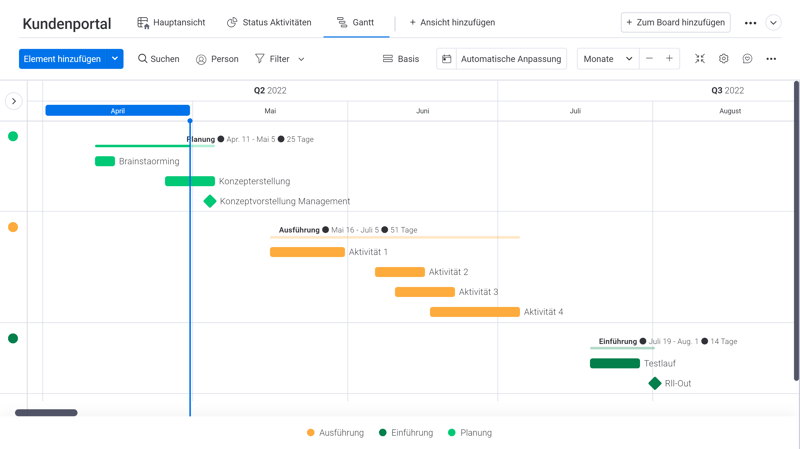Open the Monate timescale dropdown

[x=607, y=59]
